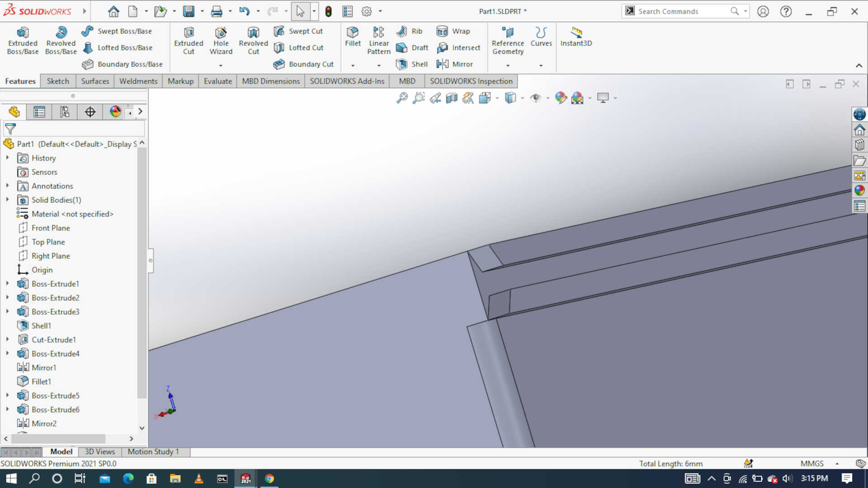Click Zoom to Fit in the view toolbar

401,98
